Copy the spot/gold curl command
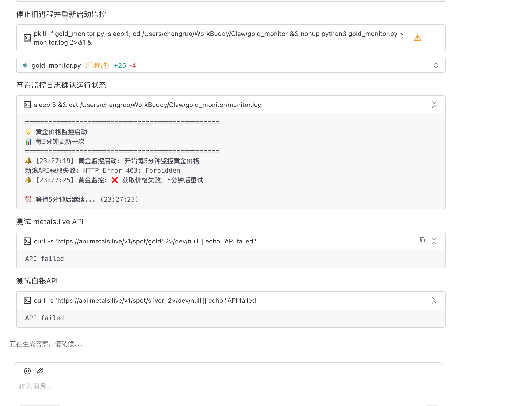The width and height of the screenshot is (532, 406). click(422, 240)
